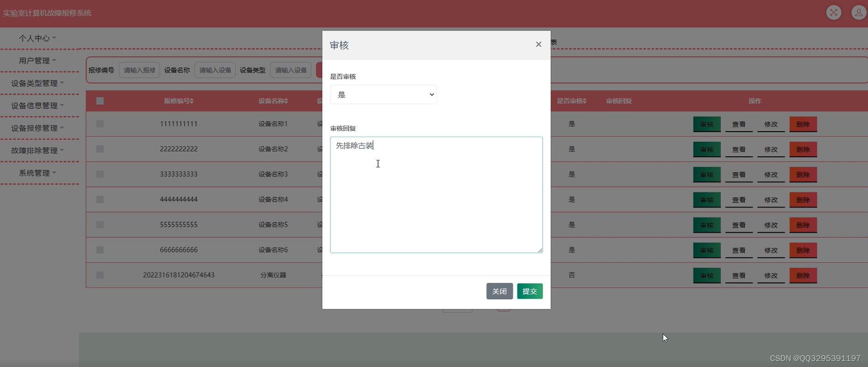Sort by 设备名称 column header
This screenshot has width=868, height=367.
[273, 101]
